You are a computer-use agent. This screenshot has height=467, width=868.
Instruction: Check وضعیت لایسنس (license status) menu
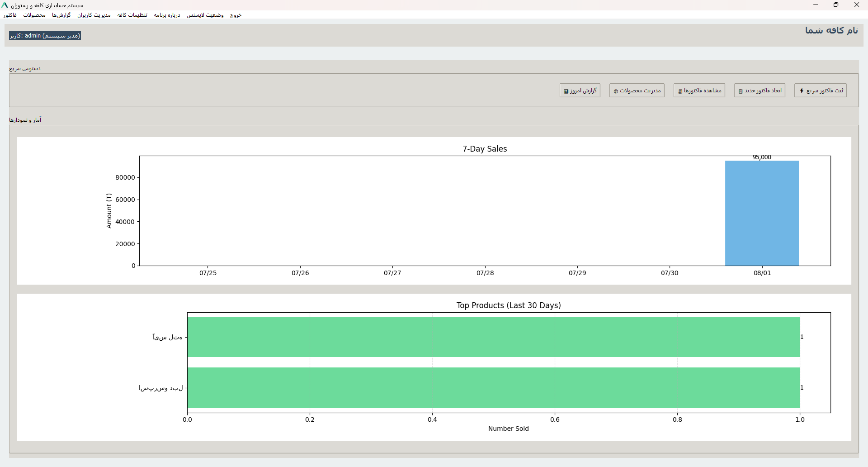click(205, 15)
